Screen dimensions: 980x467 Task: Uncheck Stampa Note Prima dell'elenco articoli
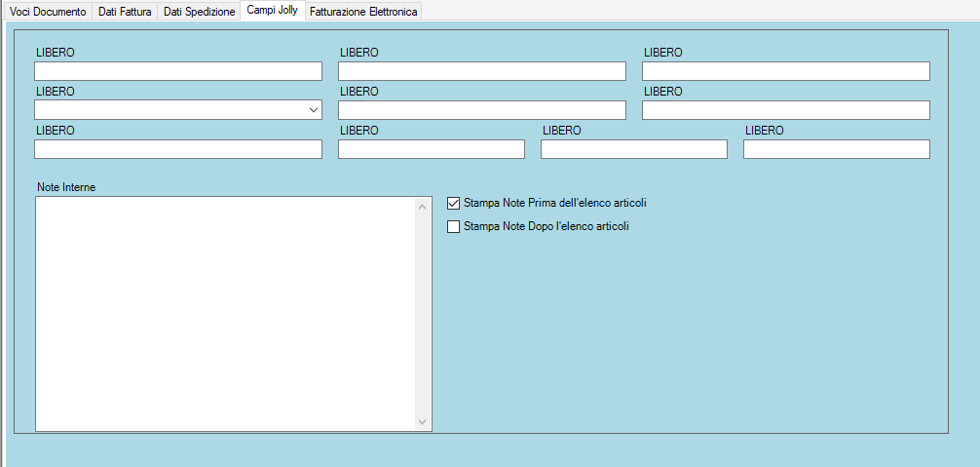tap(453, 204)
